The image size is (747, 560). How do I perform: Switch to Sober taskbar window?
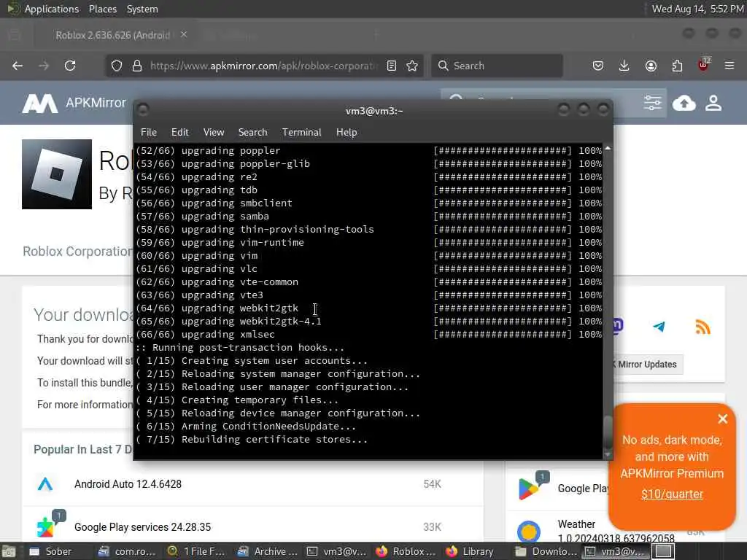point(51,551)
